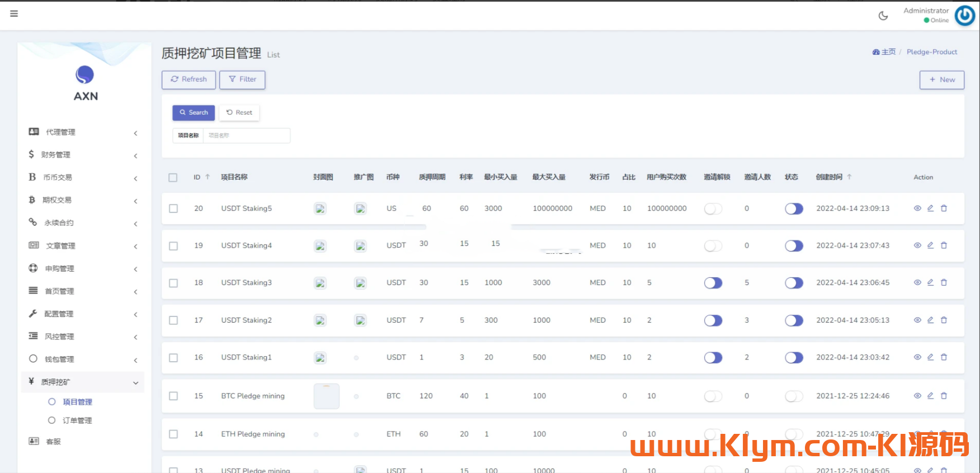
Task: Select the USDT Staking4 row checkbox
Action: pos(173,246)
